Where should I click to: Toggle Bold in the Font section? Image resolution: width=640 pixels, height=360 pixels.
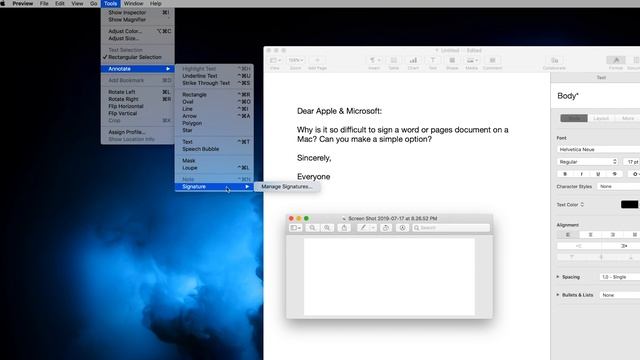tap(565, 174)
